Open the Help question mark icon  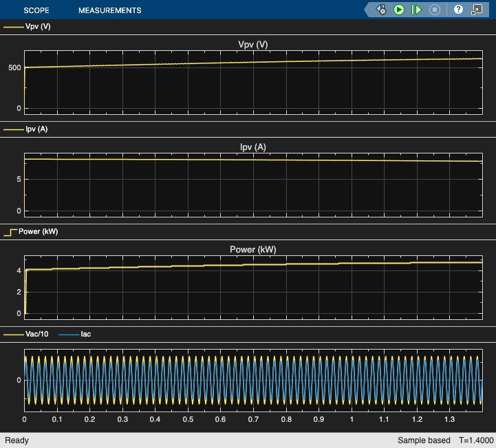458,10
